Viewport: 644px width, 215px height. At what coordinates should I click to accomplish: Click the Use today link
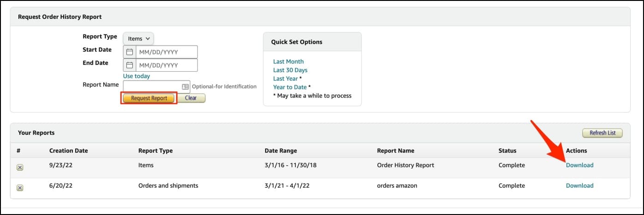(x=137, y=76)
